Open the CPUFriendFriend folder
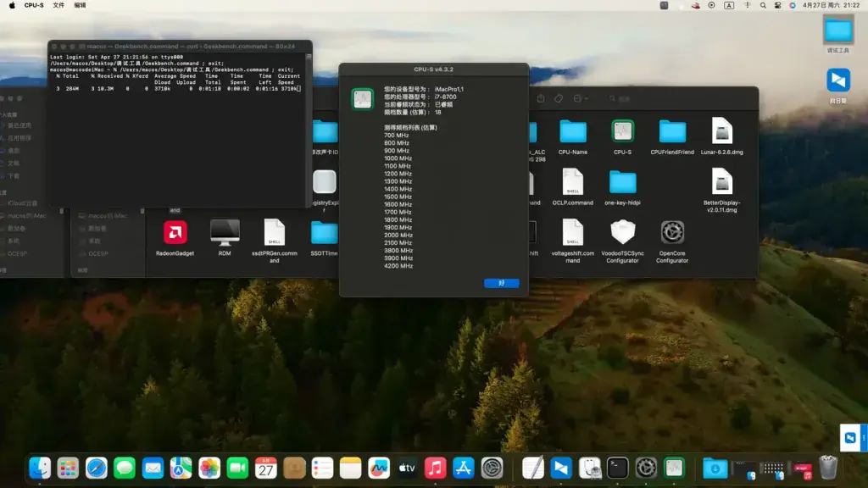The width and height of the screenshot is (868, 488). click(672, 131)
